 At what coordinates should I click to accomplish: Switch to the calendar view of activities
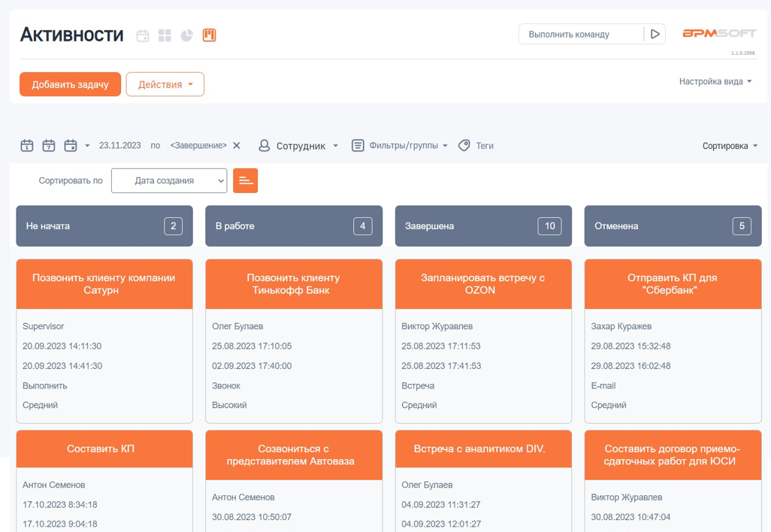(143, 35)
